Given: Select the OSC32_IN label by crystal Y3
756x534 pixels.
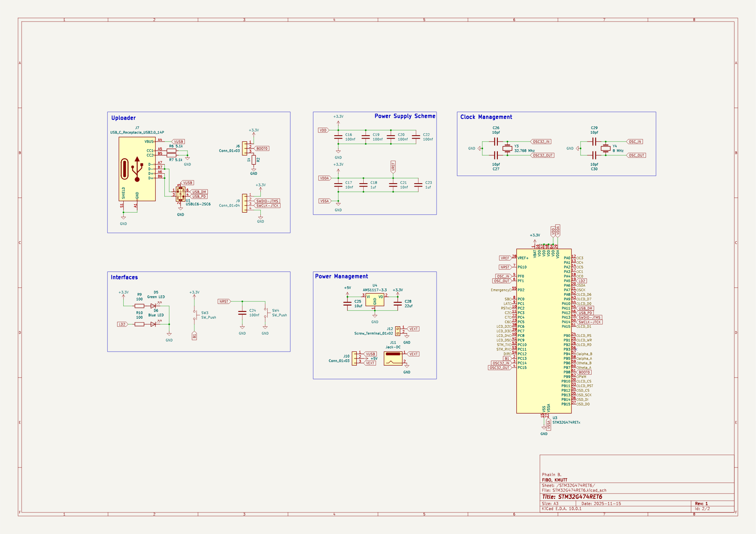Looking at the screenshot, I should (541, 142).
